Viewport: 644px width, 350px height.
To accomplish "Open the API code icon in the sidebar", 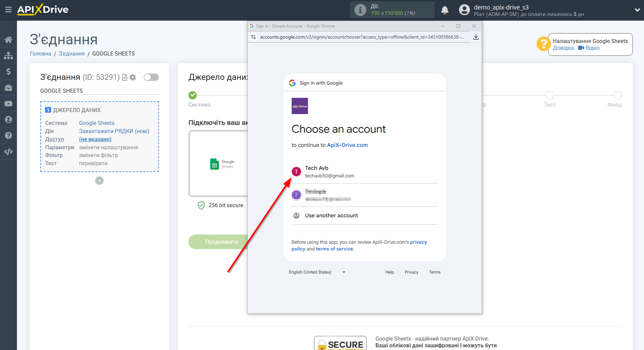I will click(x=8, y=151).
